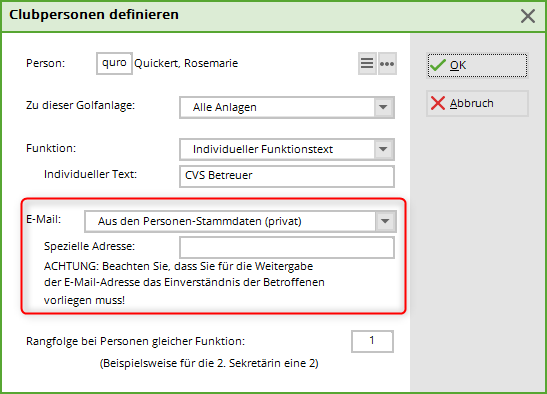The image size is (547, 394).
Task: Focus the person code field 'quro'
Action: (x=114, y=64)
